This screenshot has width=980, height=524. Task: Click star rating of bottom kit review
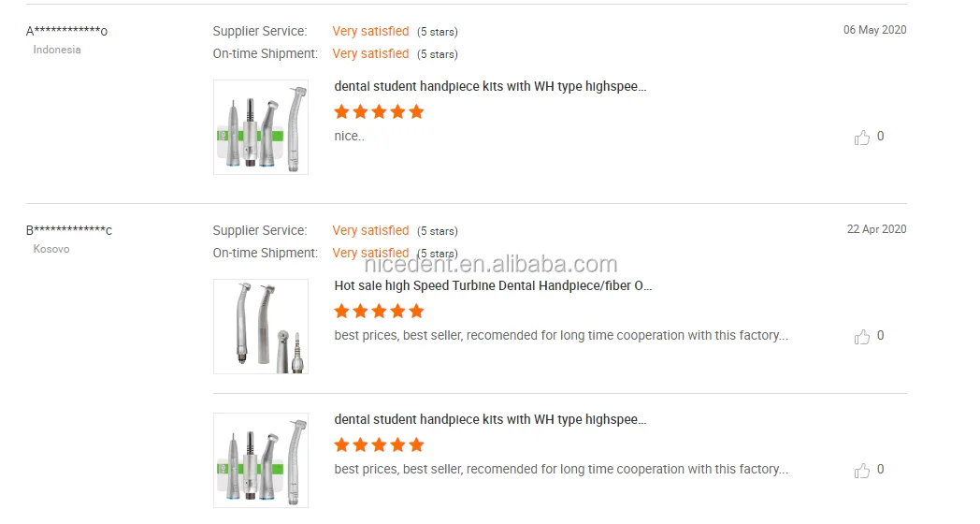tap(379, 445)
